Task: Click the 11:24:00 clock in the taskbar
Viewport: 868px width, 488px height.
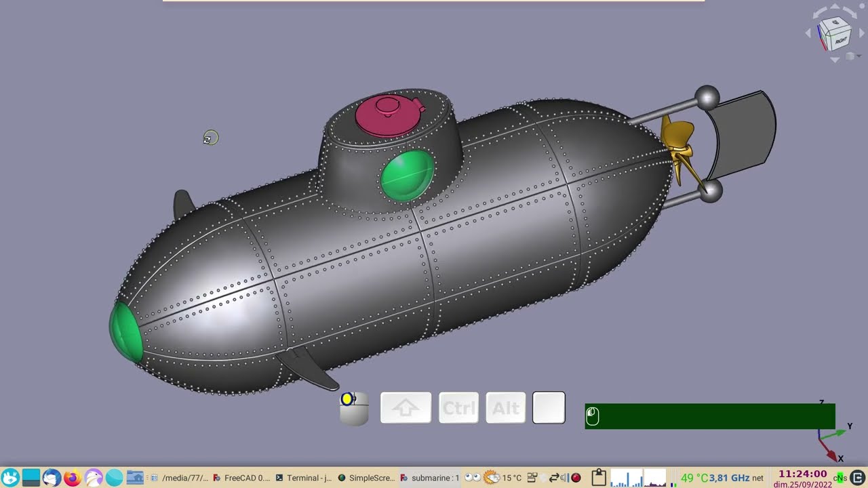Action: pos(802,474)
